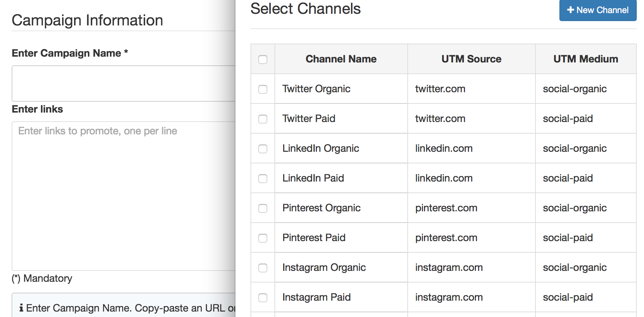Viewport: 644px width, 317px height.
Task: Select the LinkedIn Organic checkbox
Action: pyautogui.click(x=263, y=149)
